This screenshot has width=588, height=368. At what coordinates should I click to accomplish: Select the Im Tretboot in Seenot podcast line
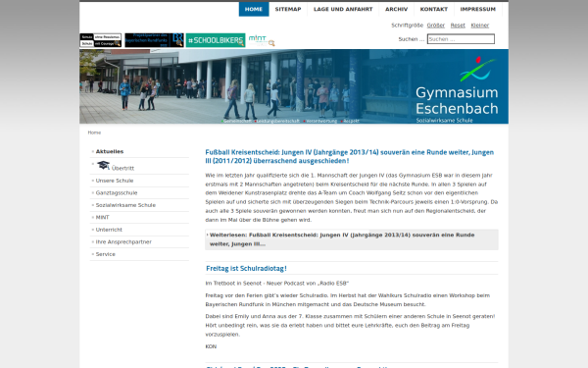tap(276, 284)
